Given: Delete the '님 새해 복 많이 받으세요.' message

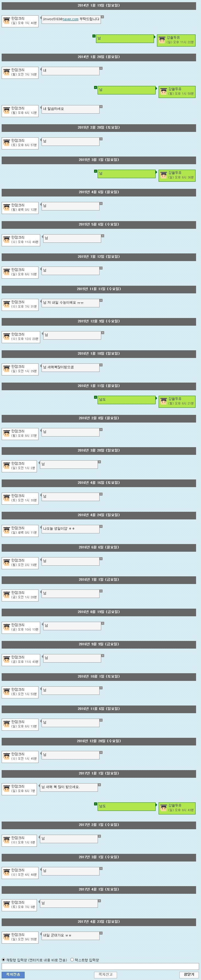Looking at the screenshot, I should tap(99, 785).
